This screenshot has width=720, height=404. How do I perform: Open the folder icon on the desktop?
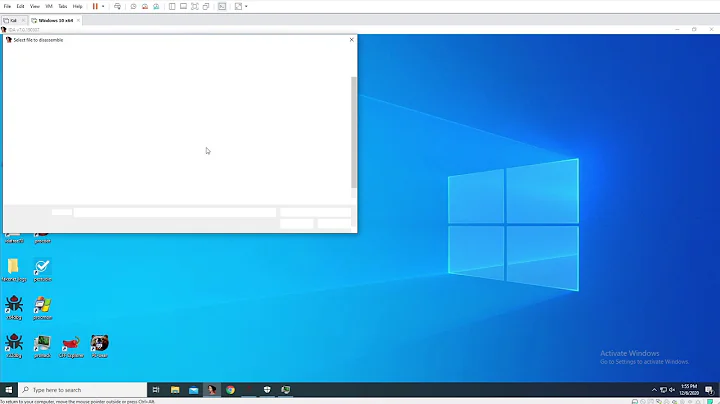click(13, 269)
